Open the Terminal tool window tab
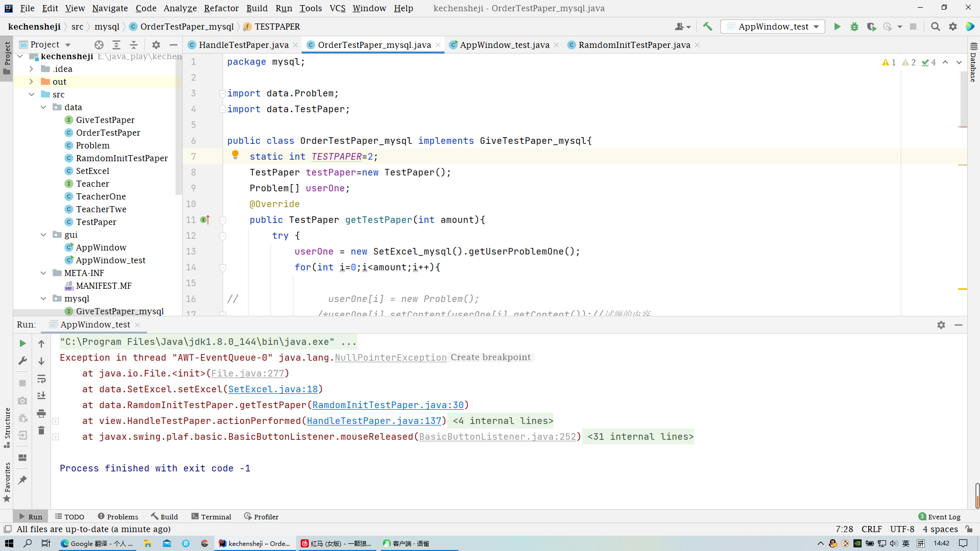The width and height of the screenshot is (980, 551). tap(211, 517)
